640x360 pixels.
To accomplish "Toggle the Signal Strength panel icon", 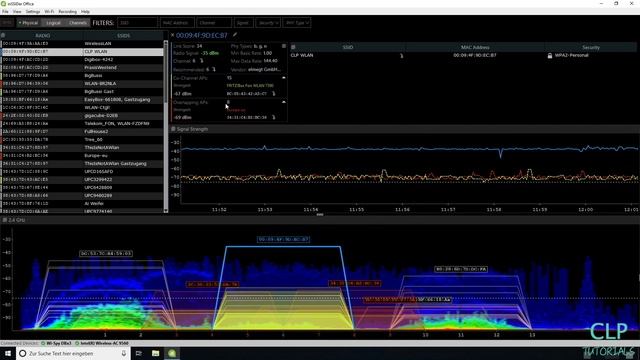I will pos(173,129).
